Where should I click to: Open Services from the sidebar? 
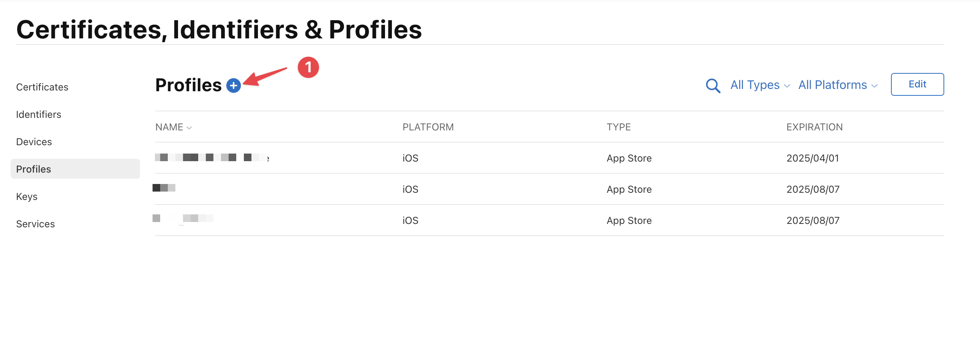[x=35, y=224]
